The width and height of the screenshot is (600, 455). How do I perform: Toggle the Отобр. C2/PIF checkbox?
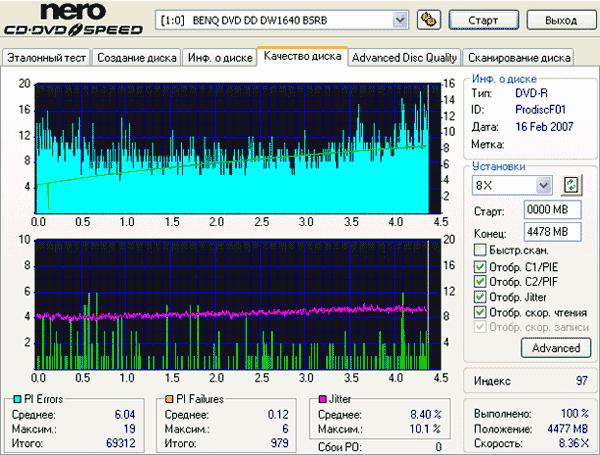[480, 281]
